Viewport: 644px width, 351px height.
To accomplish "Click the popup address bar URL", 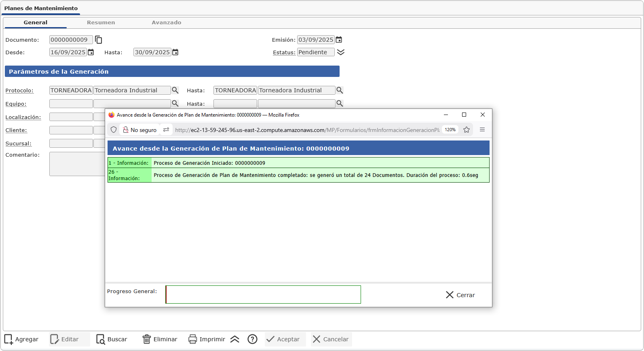I will point(307,130).
